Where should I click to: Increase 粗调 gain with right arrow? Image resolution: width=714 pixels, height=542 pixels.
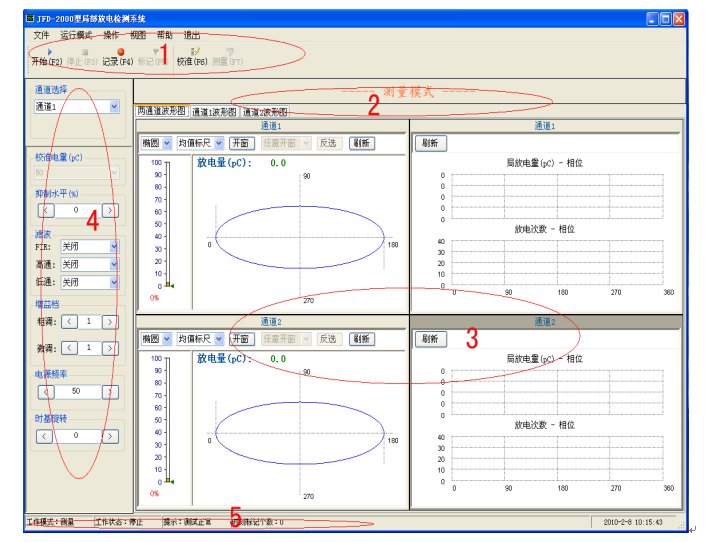[110, 322]
